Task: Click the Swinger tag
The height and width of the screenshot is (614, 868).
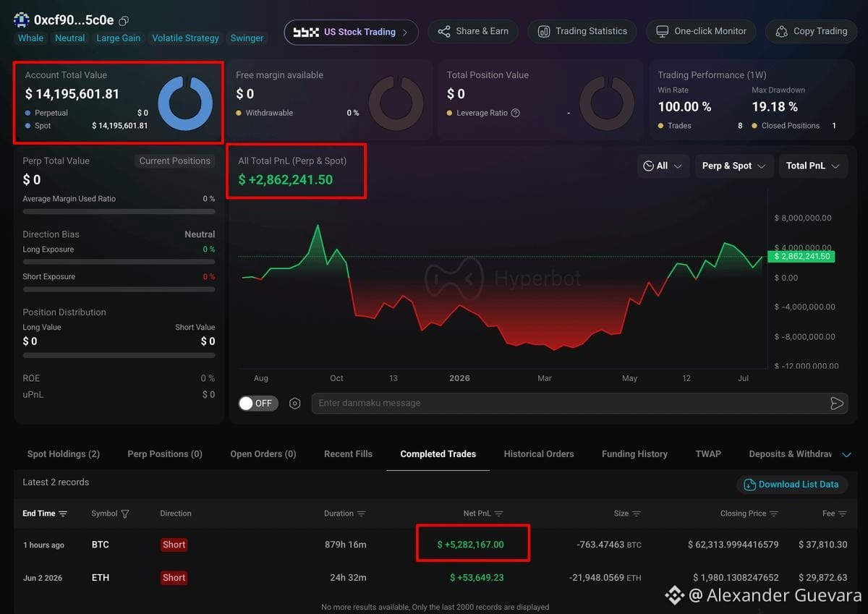Action: pyautogui.click(x=247, y=38)
